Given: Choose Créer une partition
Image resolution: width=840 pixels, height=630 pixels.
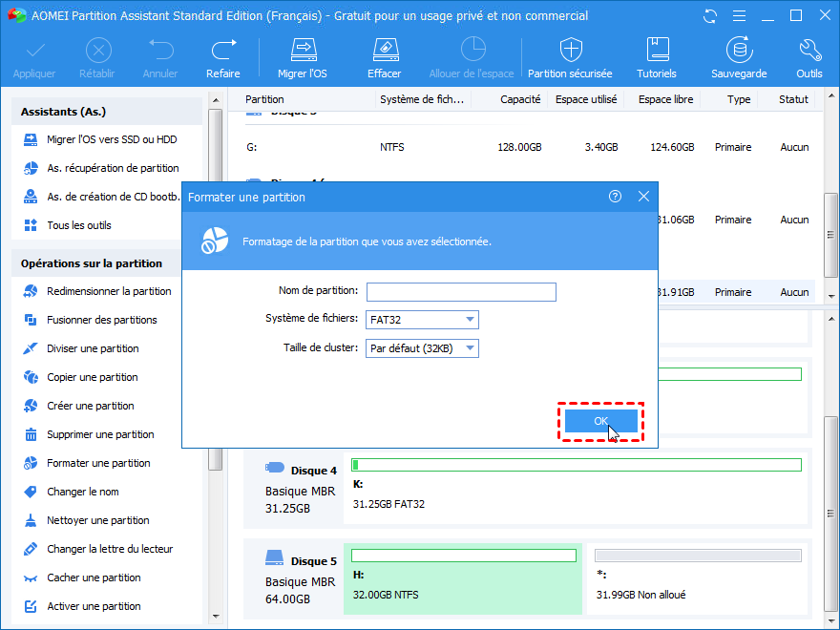Looking at the screenshot, I should tap(78, 406).
